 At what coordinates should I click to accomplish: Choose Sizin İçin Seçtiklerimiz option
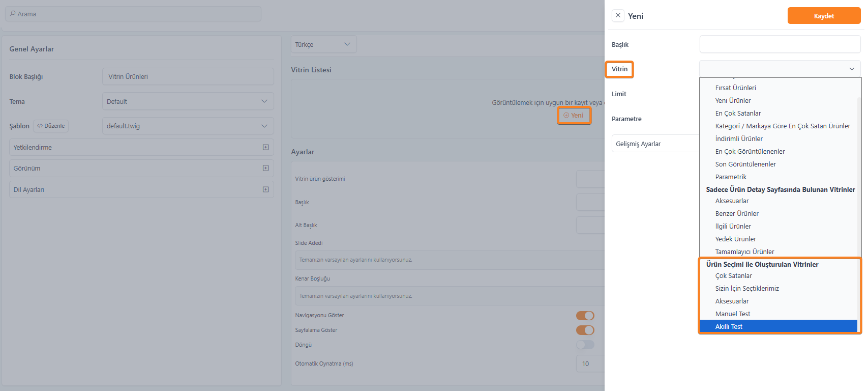coord(747,288)
